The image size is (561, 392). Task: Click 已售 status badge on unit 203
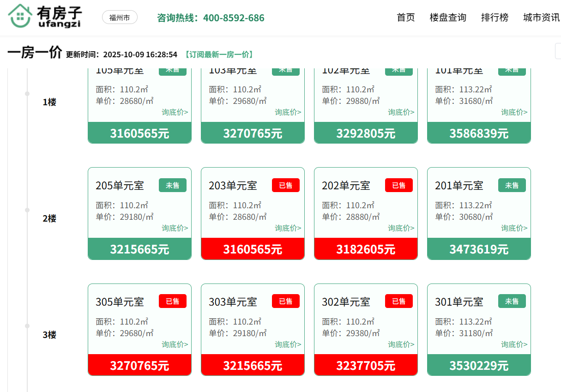coord(285,186)
